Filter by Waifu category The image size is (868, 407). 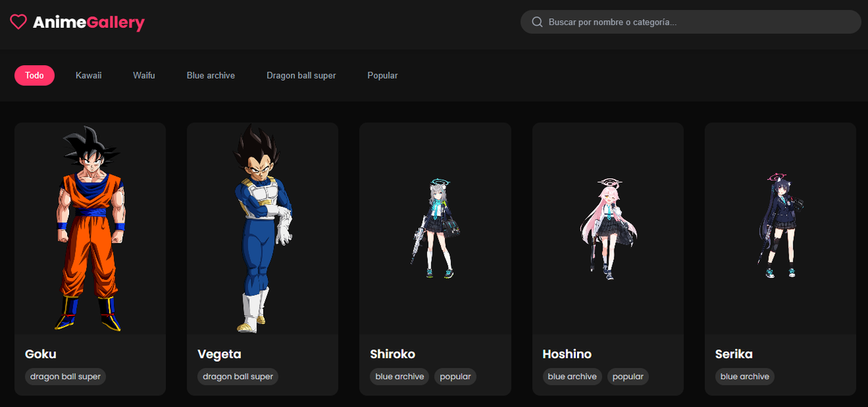(x=144, y=75)
